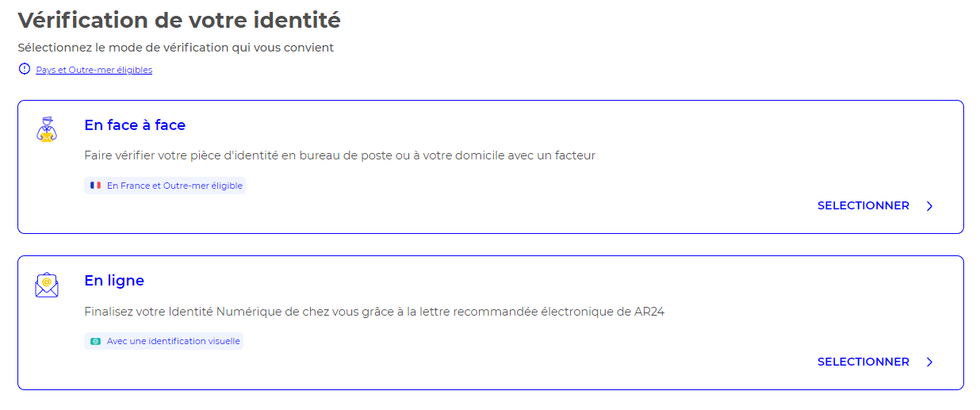Image resolution: width=980 pixels, height=410 pixels.
Task: Click the chevron arrow in the En face à face card
Action: coord(929,206)
